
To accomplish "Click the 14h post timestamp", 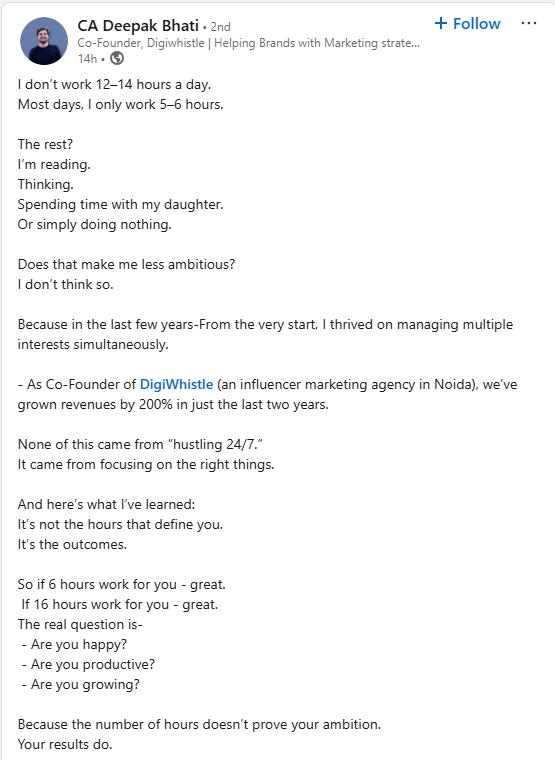I will (88, 59).
